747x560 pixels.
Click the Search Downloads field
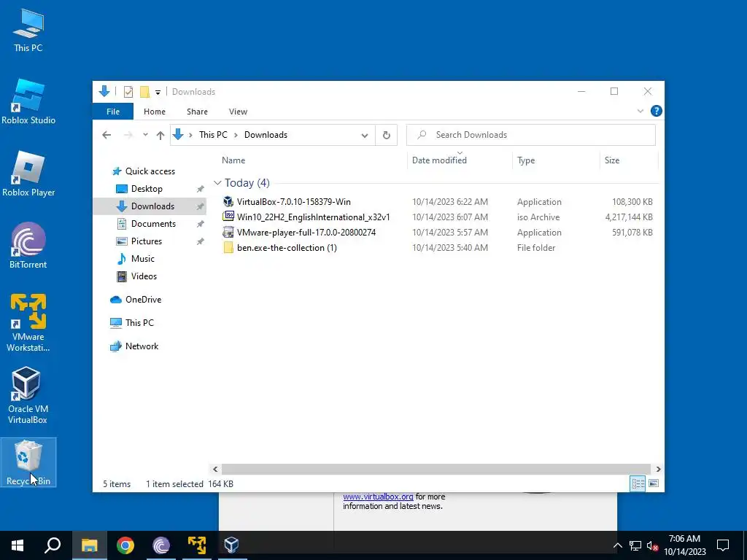[531, 135]
